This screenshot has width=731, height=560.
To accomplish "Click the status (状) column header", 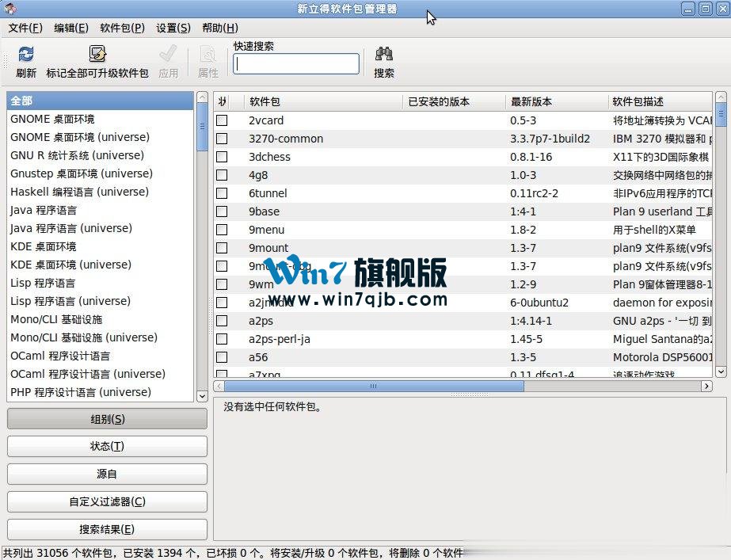I will 222,101.
